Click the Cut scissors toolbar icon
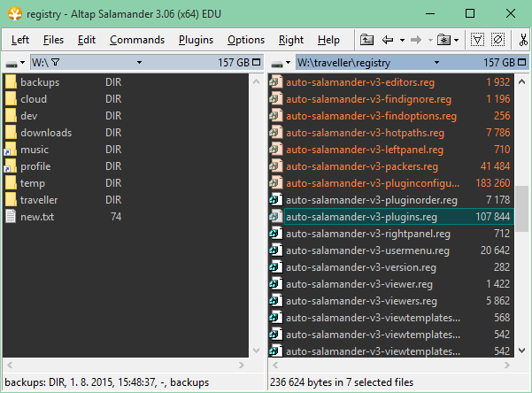 click(x=523, y=40)
